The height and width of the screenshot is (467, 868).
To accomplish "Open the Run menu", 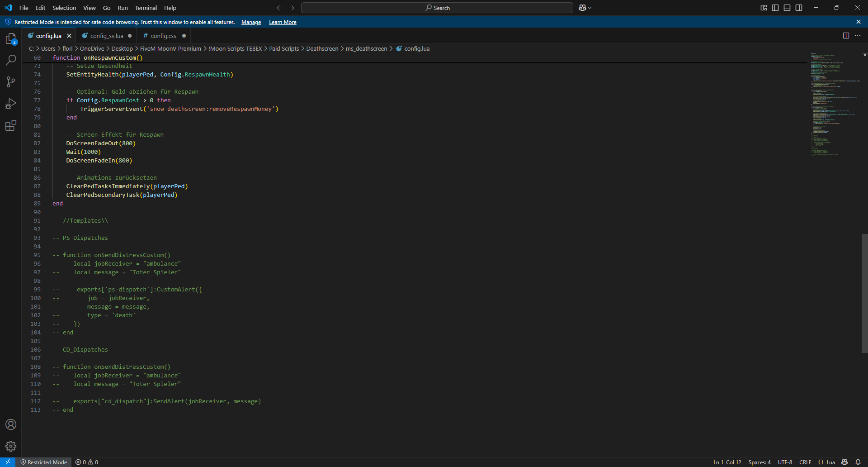I will [123, 8].
